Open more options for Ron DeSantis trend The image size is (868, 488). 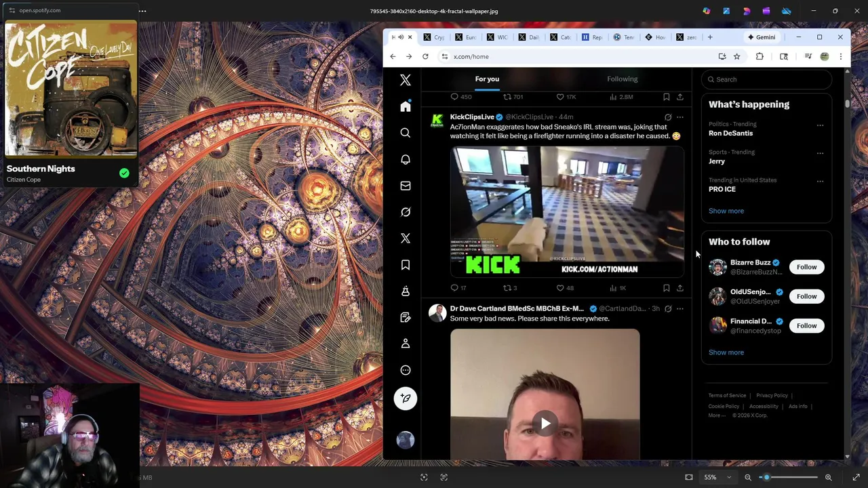click(820, 125)
